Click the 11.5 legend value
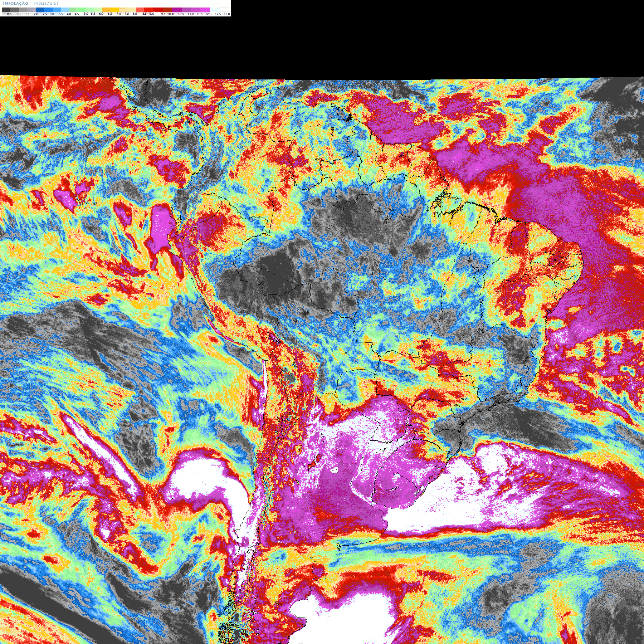Screen dimensions: 644x644 pos(199,14)
